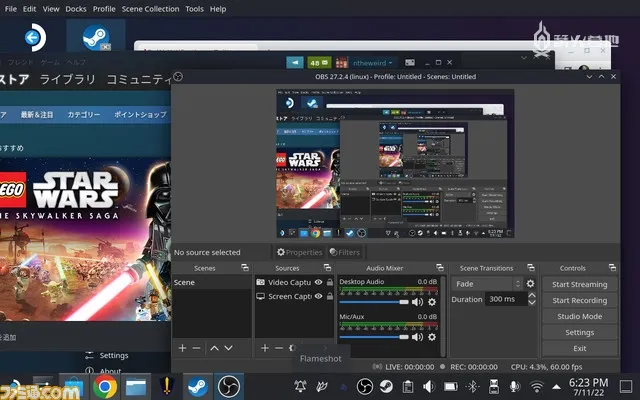Select the Screen Capture source row
The image size is (640, 400).
click(x=294, y=296)
